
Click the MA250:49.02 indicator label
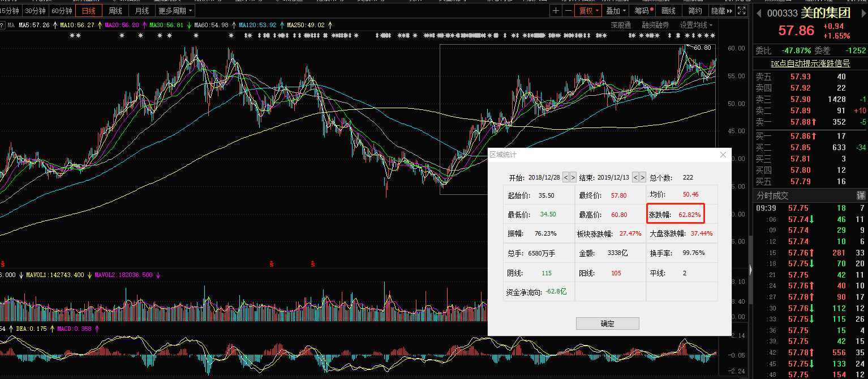(306, 25)
